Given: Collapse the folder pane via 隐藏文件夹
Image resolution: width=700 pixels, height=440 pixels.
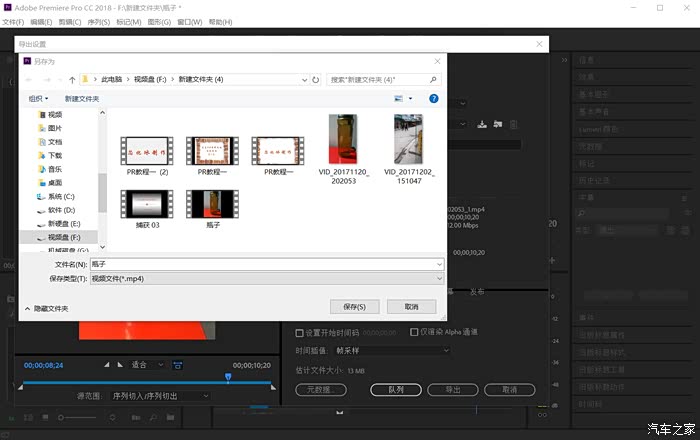Looking at the screenshot, I should tap(46, 308).
